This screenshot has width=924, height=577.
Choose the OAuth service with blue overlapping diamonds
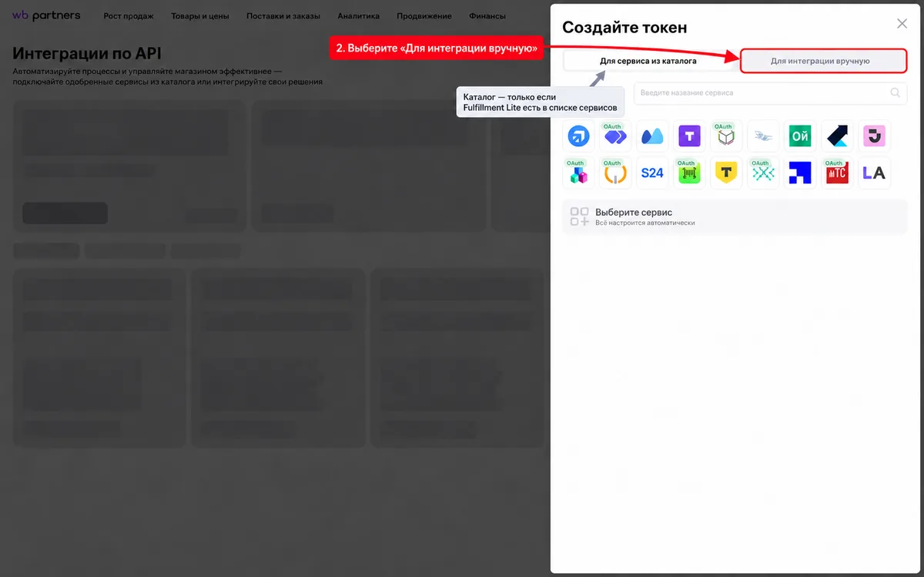(615, 136)
